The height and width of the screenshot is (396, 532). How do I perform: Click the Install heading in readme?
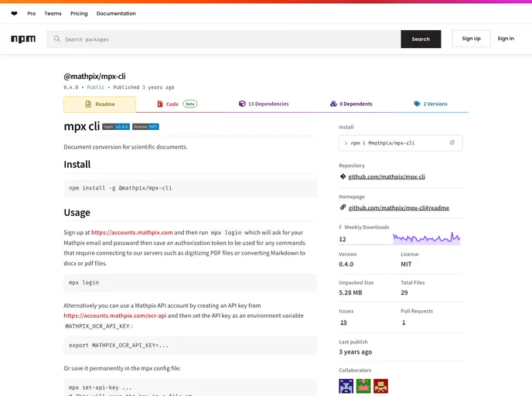coord(77,165)
